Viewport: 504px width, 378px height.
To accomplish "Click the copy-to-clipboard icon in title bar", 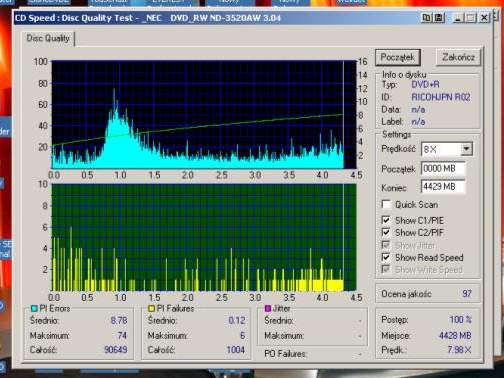I will pyautogui.click(x=426, y=18).
